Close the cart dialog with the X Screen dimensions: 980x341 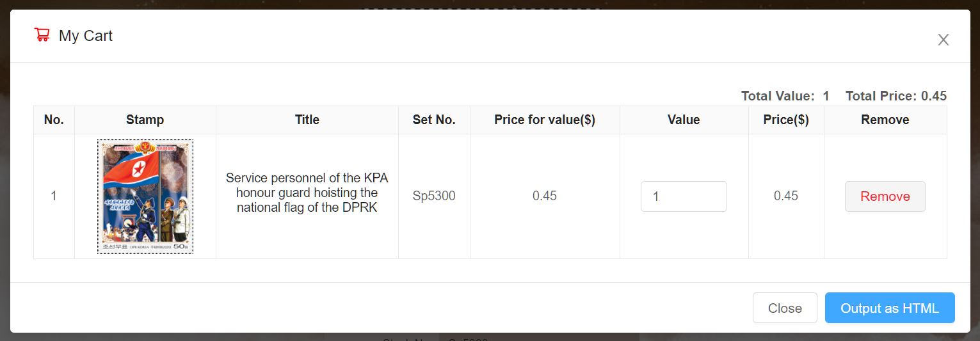[943, 40]
